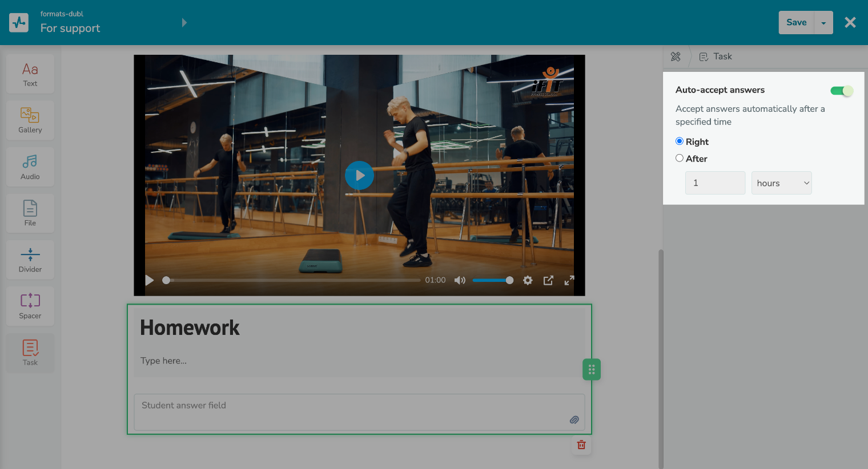Disable the Auto-accept answers toggle
Screen dimensions: 868x469
click(x=841, y=91)
